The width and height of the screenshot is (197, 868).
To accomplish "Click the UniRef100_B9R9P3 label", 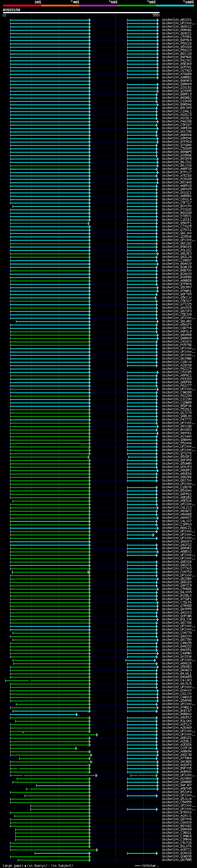I will coord(176,81).
